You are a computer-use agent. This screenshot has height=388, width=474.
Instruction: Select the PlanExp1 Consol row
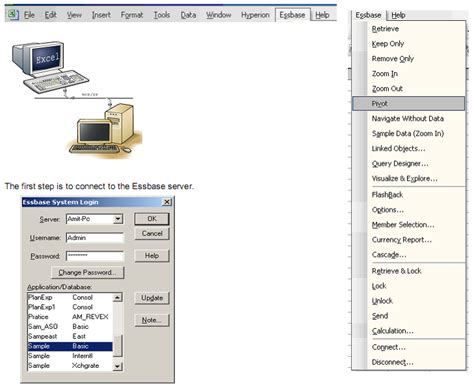pos(70,307)
